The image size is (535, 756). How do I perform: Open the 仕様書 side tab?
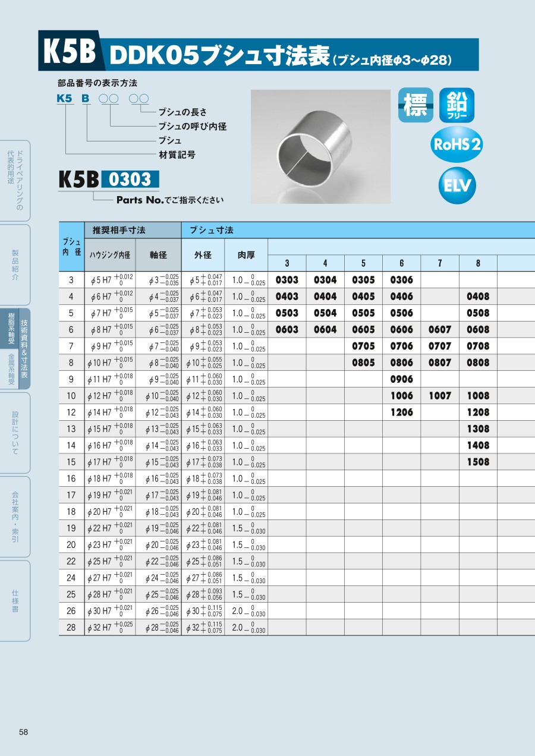[15, 600]
